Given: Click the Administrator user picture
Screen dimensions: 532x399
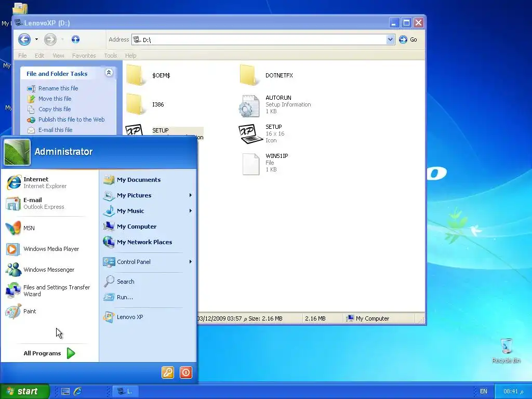Looking at the screenshot, I should pyautogui.click(x=17, y=152).
